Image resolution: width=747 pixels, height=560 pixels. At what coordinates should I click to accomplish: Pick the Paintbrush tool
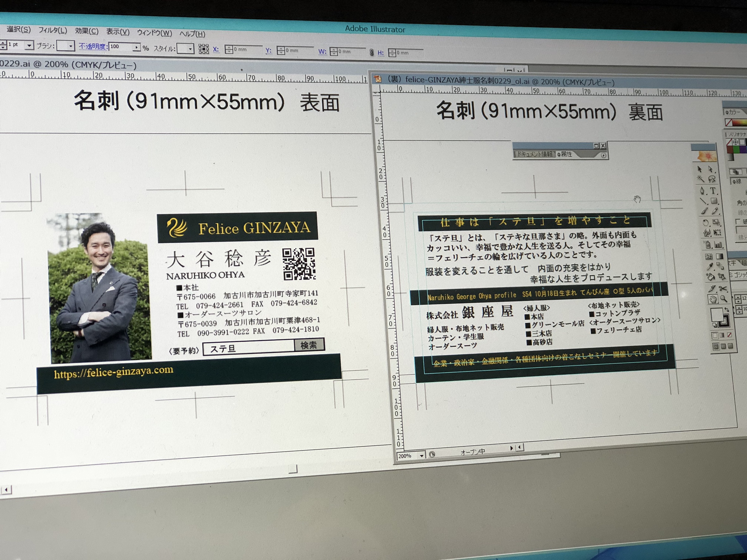(704, 211)
